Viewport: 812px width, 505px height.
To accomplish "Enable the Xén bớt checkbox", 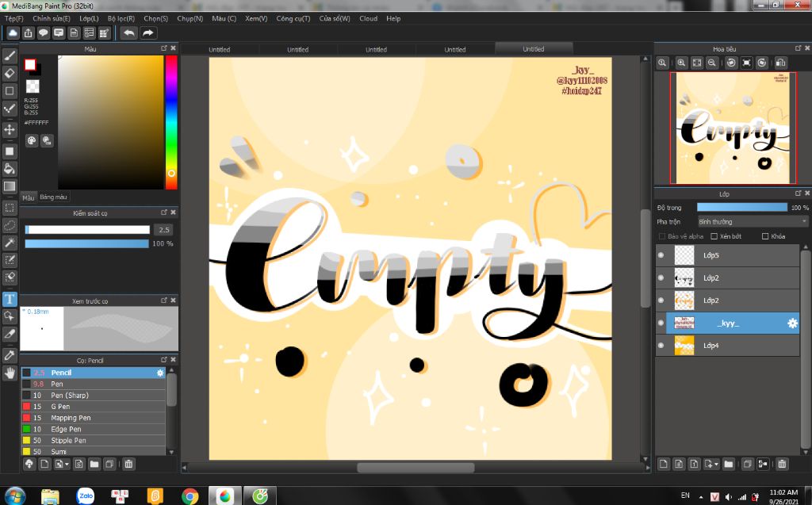I will coord(714,236).
